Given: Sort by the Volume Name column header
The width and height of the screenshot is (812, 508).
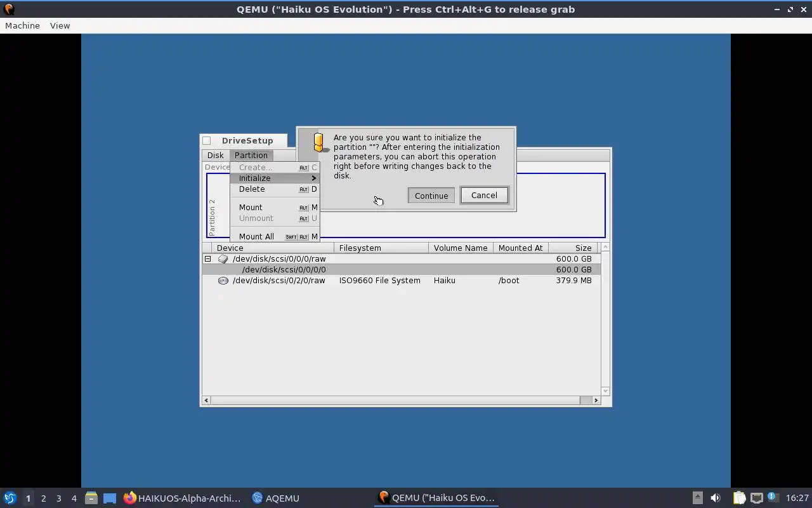Looking at the screenshot, I should point(461,248).
